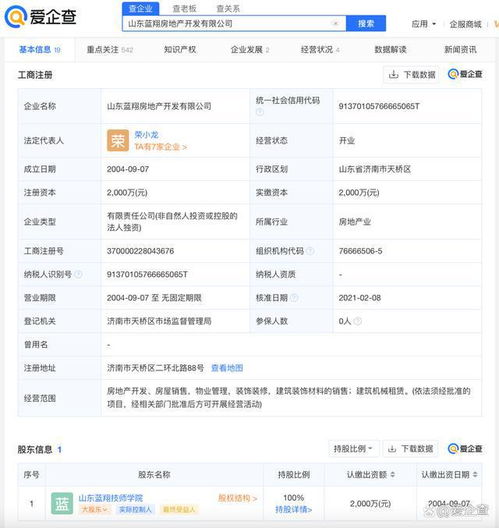Select 济南市天桥区市场监督管理局 text

pos(159,321)
